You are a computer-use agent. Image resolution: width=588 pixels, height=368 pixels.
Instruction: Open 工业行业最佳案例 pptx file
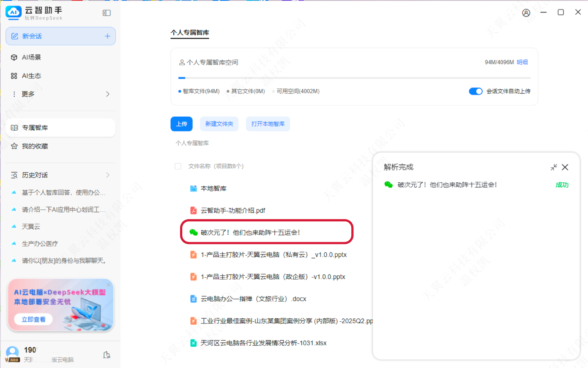[x=287, y=321]
